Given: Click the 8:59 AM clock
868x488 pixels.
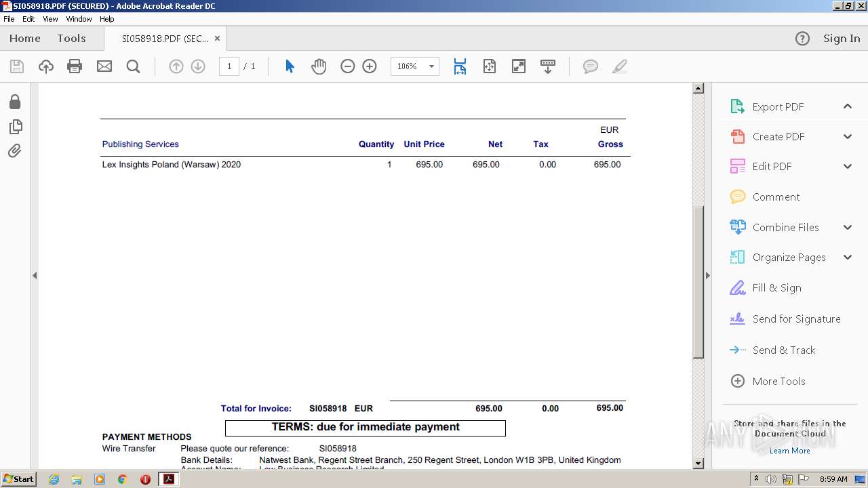Looking at the screenshot, I should point(833,479).
